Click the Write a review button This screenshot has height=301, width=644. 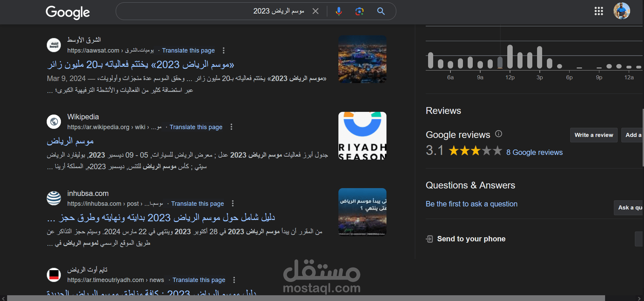594,135
